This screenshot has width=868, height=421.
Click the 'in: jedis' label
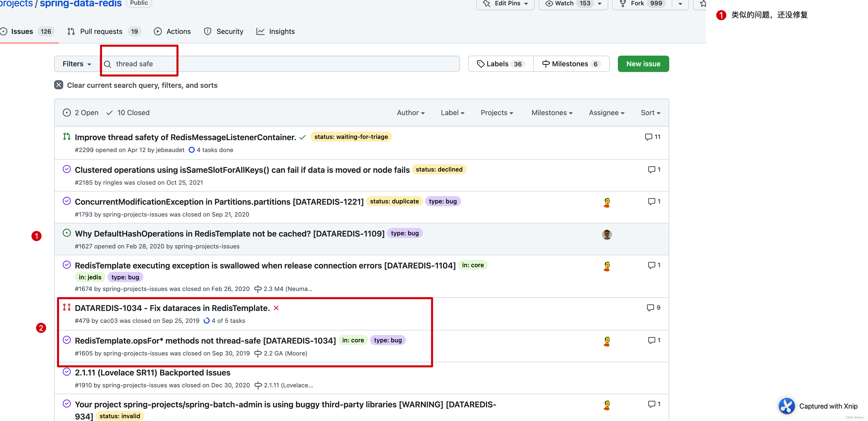[x=90, y=277]
